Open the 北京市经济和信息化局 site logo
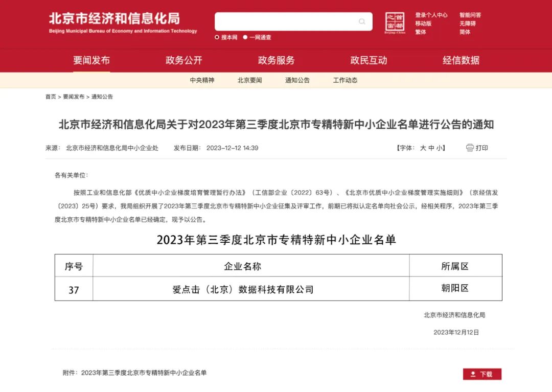The width and height of the screenshot is (552, 392). click(x=123, y=23)
